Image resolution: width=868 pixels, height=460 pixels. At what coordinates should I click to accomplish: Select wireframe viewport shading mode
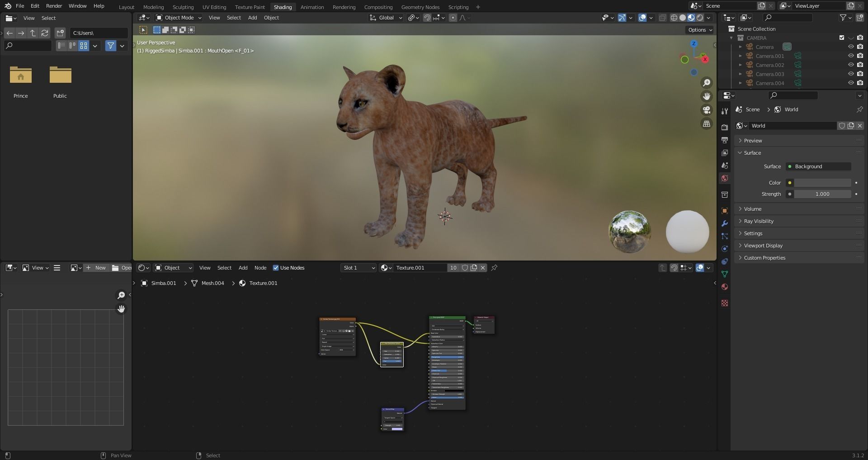pos(674,18)
